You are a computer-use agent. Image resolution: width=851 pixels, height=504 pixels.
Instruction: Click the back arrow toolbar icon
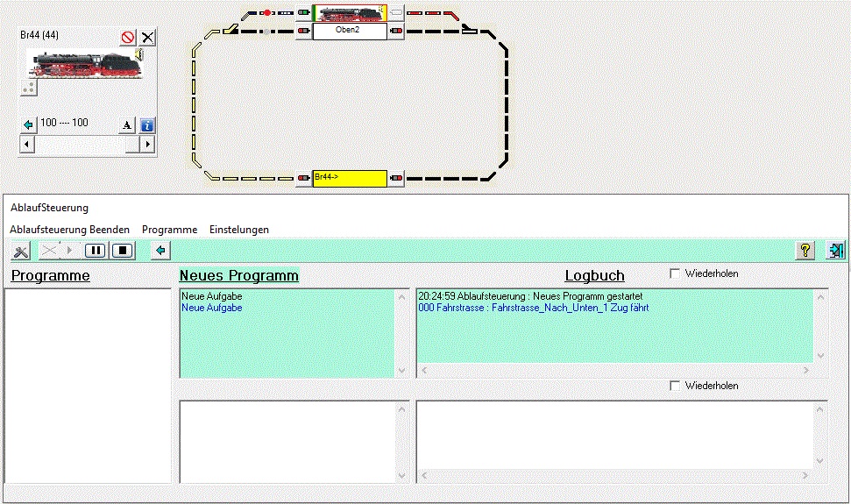click(160, 251)
